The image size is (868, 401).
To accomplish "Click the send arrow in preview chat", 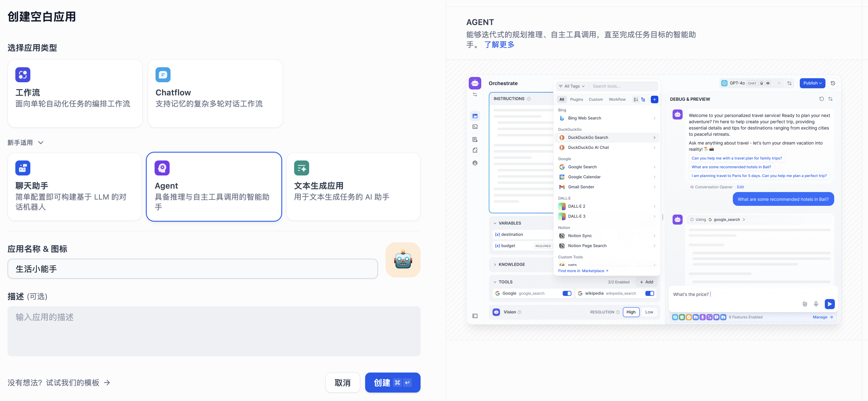I will pos(829,304).
